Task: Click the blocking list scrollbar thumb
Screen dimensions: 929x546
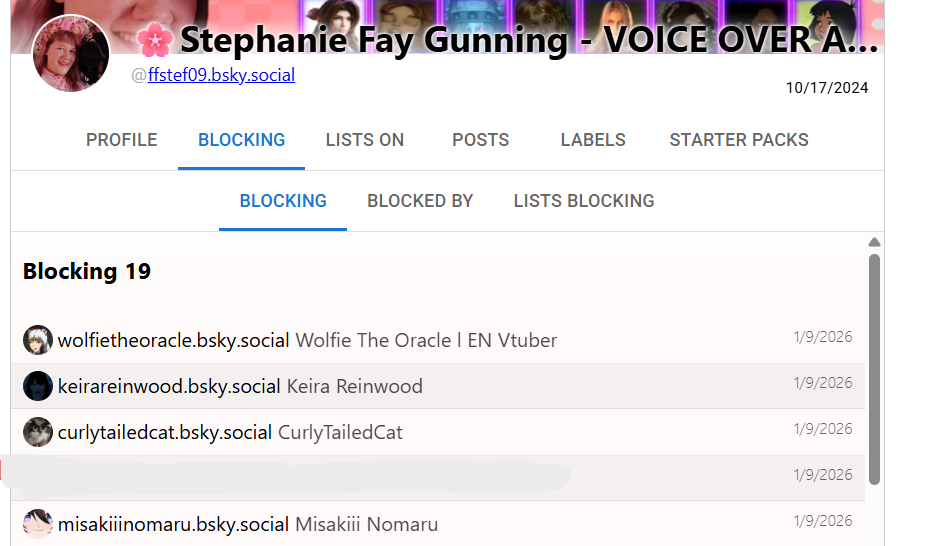Action: (x=874, y=370)
